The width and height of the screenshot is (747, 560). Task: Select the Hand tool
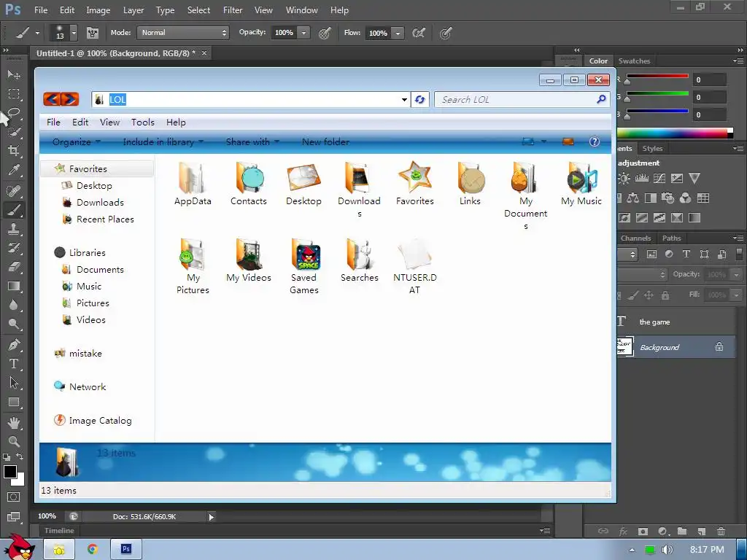coord(14,422)
